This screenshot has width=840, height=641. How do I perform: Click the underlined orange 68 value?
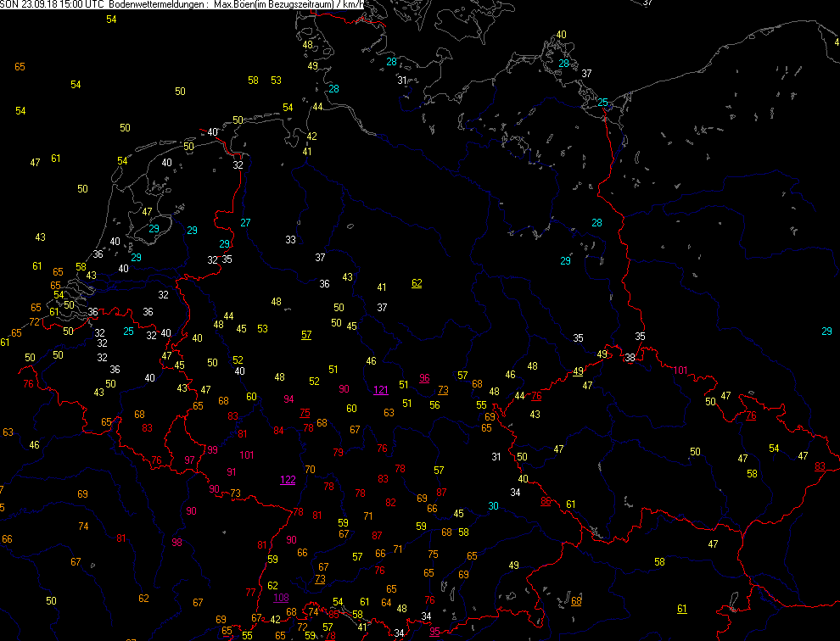[x=577, y=601]
